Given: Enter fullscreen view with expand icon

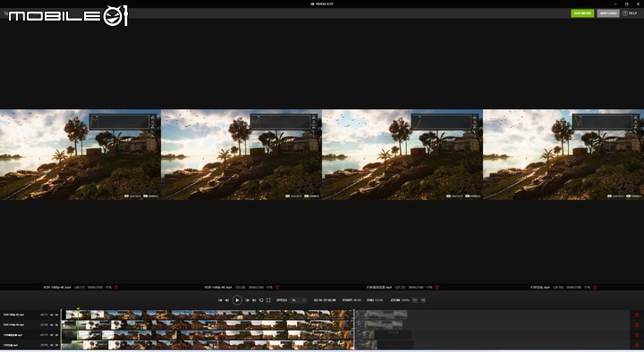Looking at the screenshot, I should (268, 300).
